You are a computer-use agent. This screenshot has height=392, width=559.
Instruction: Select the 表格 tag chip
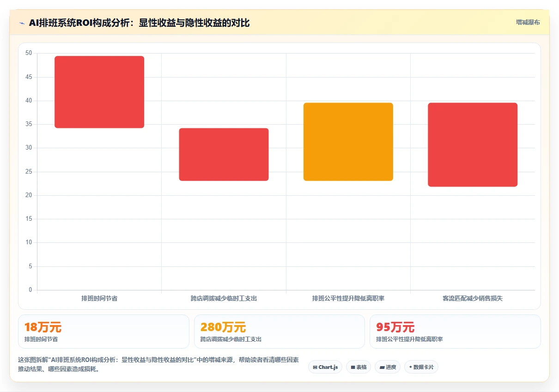358,367
